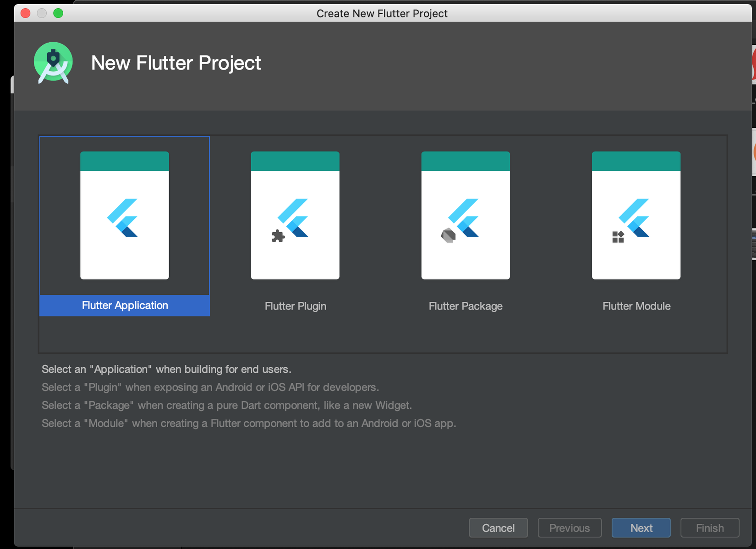The image size is (756, 549).
Task: Click the green zoom window button
Action: (58, 13)
